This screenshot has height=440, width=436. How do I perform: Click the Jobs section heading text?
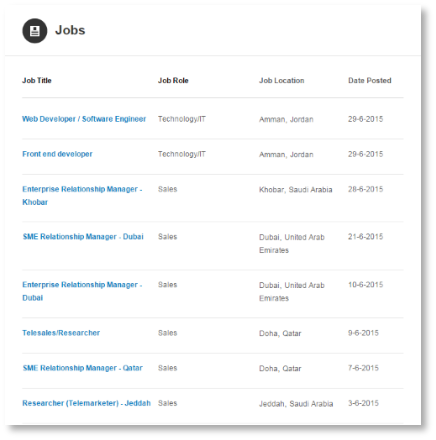coord(70,30)
